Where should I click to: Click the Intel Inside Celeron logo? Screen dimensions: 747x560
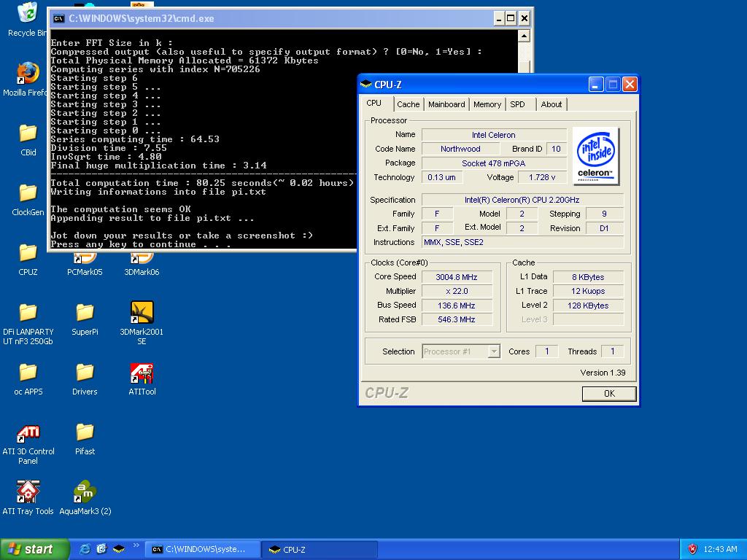coord(595,156)
